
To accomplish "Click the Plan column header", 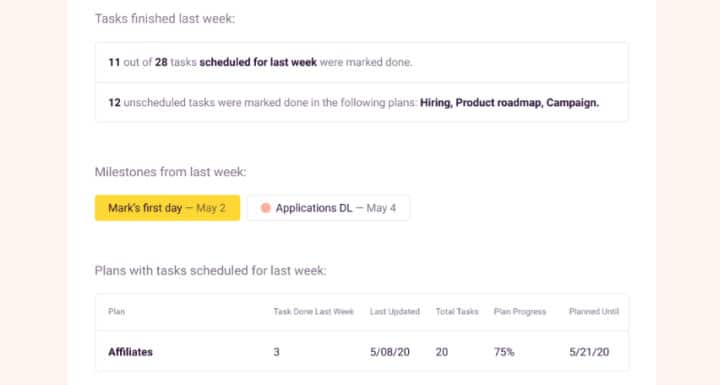I will [x=116, y=311].
